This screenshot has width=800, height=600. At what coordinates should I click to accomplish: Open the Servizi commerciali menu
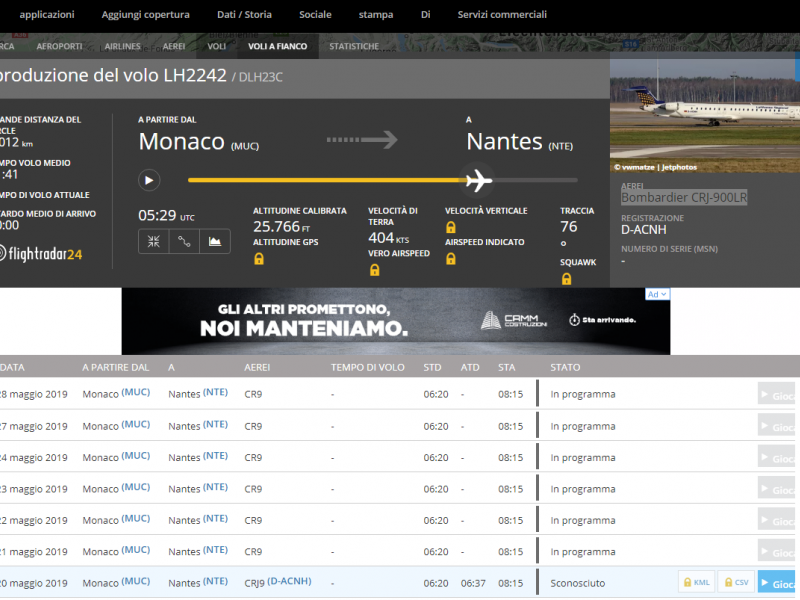[x=502, y=15]
